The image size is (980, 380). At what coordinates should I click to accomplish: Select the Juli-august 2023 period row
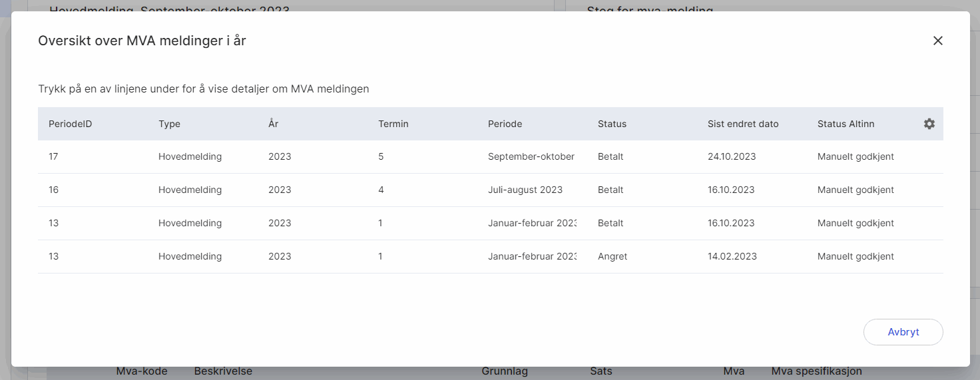coord(525,190)
